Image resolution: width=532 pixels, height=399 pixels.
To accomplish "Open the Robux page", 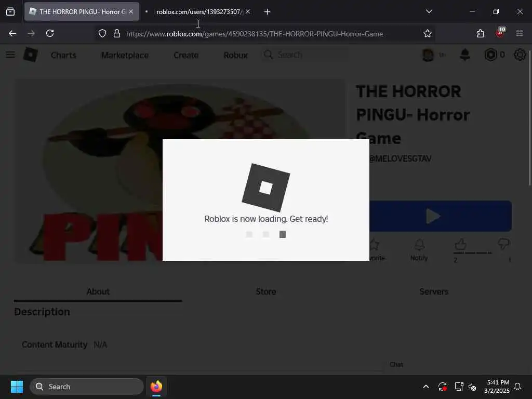I will pyautogui.click(x=235, y=55).
